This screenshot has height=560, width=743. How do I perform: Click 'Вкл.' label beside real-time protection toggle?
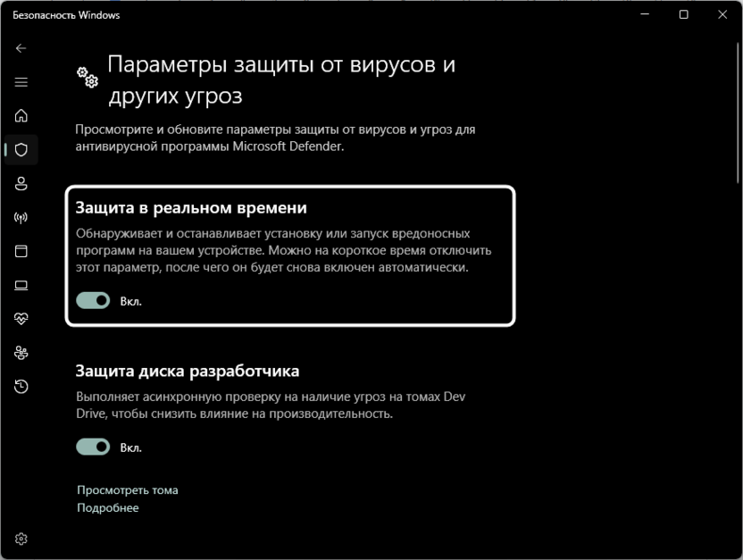coord(130,301)
